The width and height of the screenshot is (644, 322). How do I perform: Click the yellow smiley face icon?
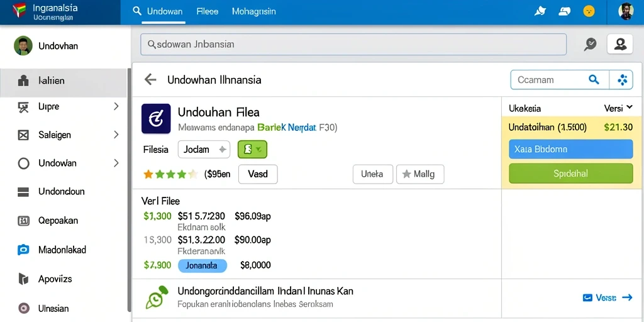tap(589, 11)
